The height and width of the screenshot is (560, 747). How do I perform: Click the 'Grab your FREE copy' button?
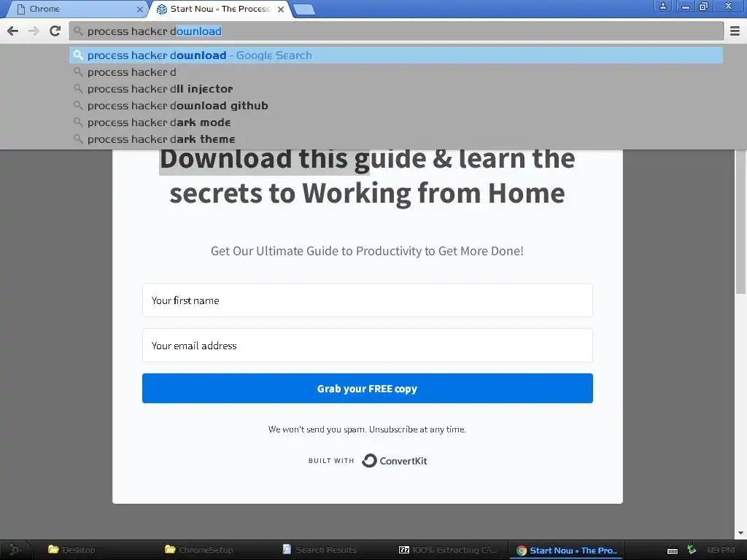[x=368, y=389]
